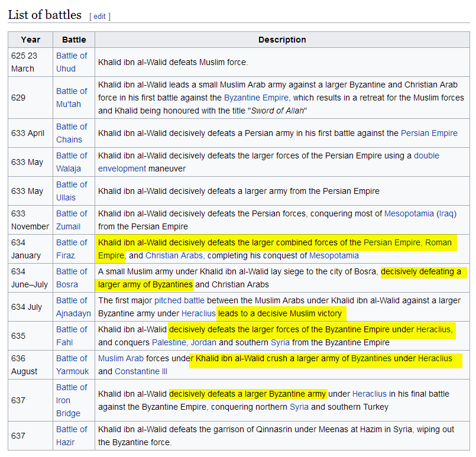Click the 'List of battles' heading

coord(44,15)
